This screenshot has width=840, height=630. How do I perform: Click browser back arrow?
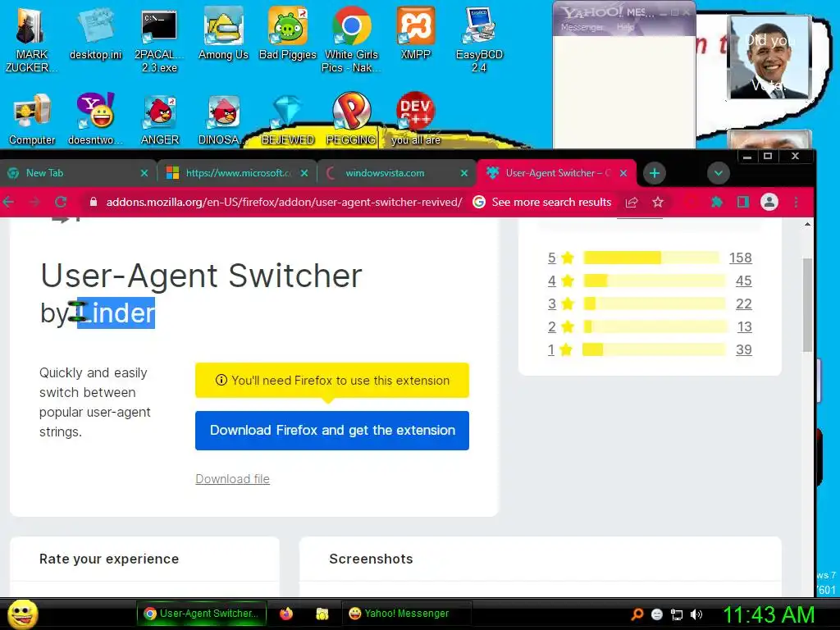[x=8, y=202]
